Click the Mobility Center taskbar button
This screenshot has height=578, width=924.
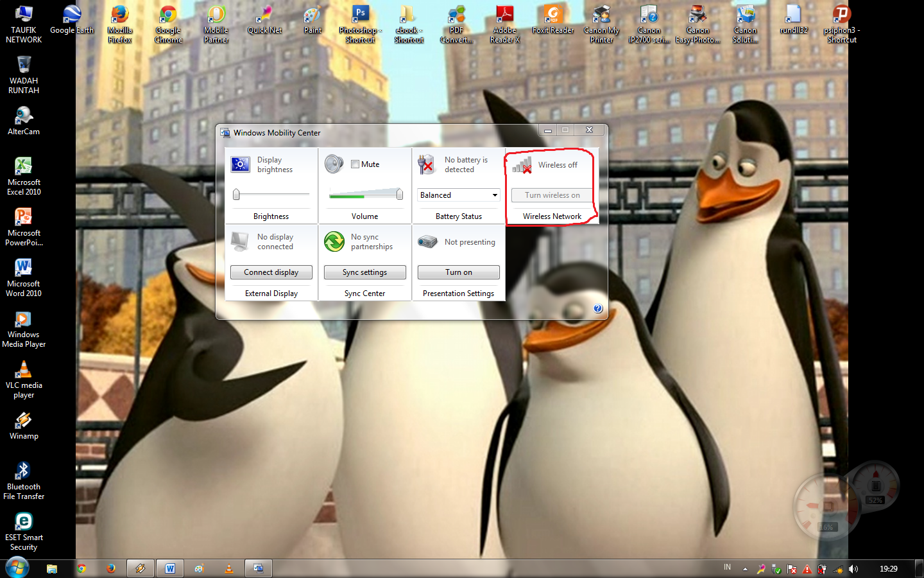(x=259, y=568)
